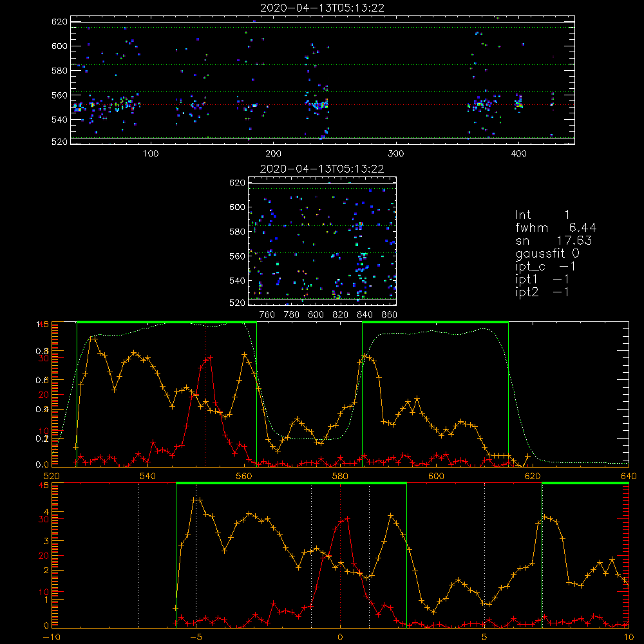Click the 580 y-axis label of top plot
Screen dimensions: 644x644
click(59, 71)
